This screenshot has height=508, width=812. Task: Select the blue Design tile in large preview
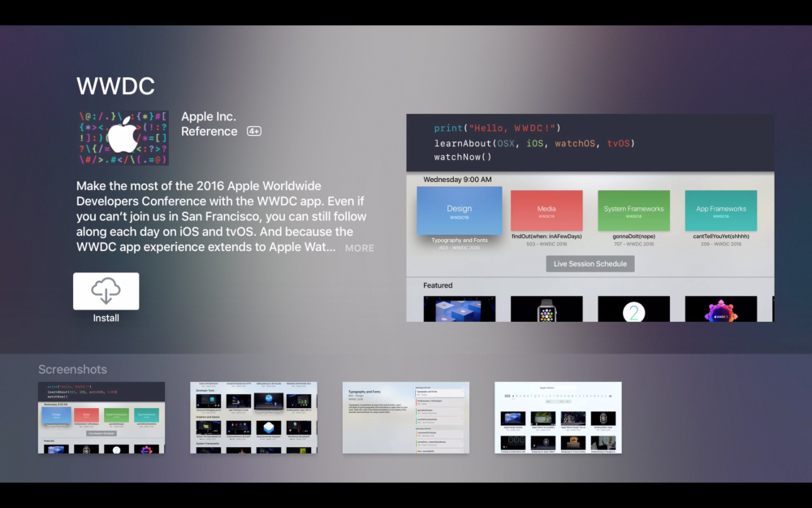point(459,211)
